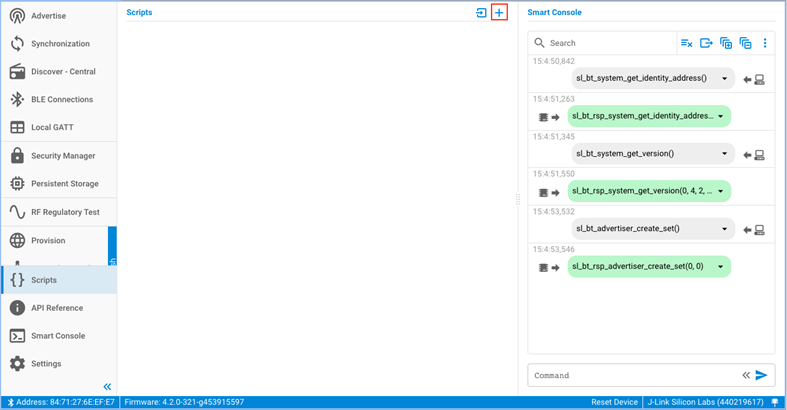The image size is (787, 410).
Task: Click the Reset Device button
Action: pos(614,402)
